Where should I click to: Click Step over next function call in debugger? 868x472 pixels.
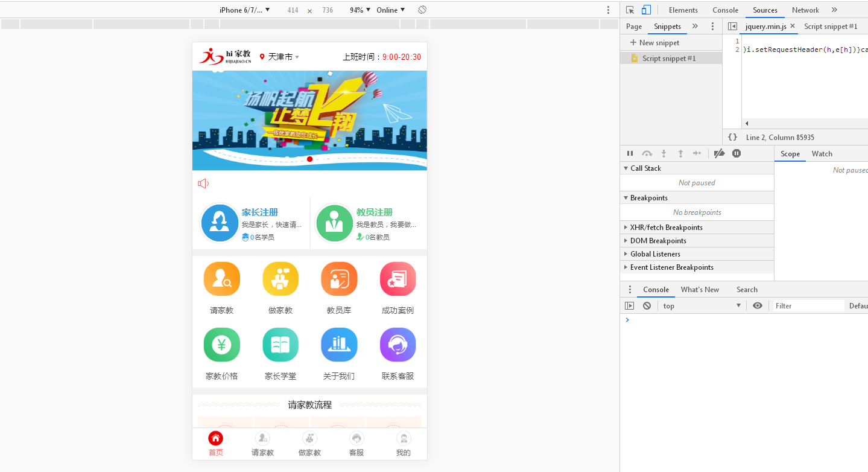click(x=647, y=153)
